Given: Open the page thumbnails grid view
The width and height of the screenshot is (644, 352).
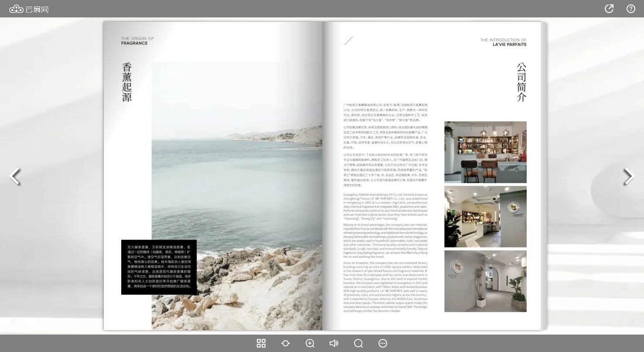Looking at the screenshot, I should (261, 343).
